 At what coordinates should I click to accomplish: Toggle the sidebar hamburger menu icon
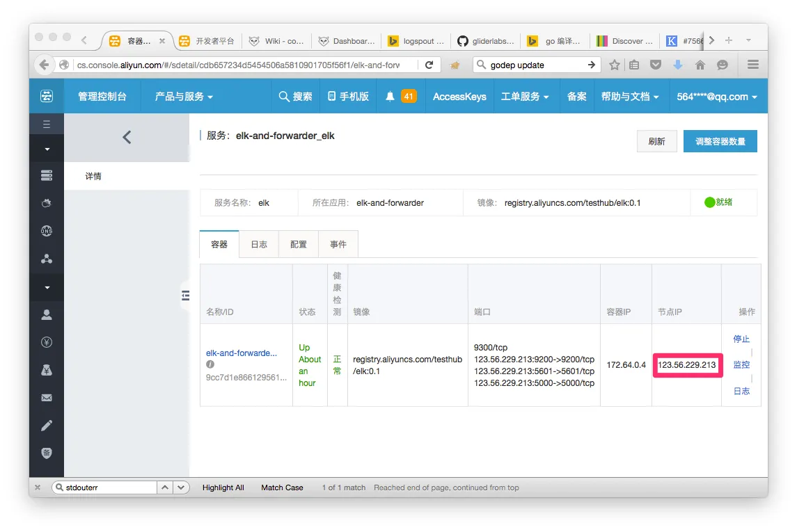(46, 124)
